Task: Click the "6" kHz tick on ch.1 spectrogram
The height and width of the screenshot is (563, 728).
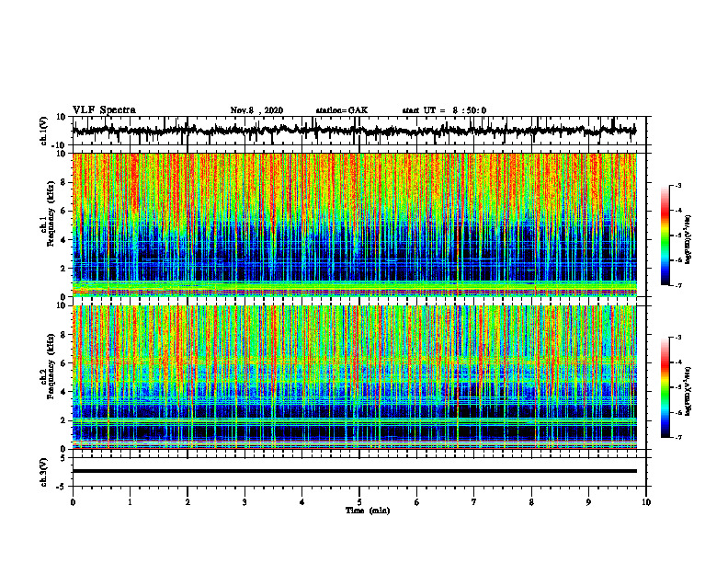Action: (63, 211)
